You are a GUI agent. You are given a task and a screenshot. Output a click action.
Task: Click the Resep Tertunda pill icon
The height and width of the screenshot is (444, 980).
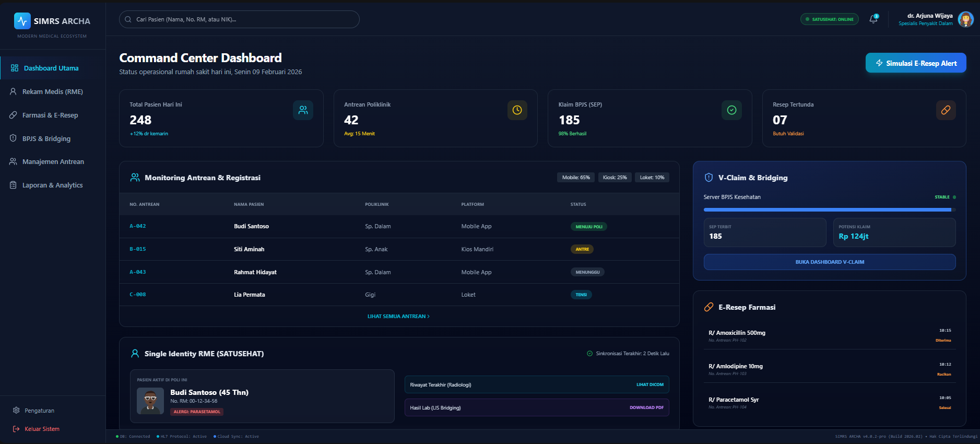pyautogui.click(x=946, y=110)
